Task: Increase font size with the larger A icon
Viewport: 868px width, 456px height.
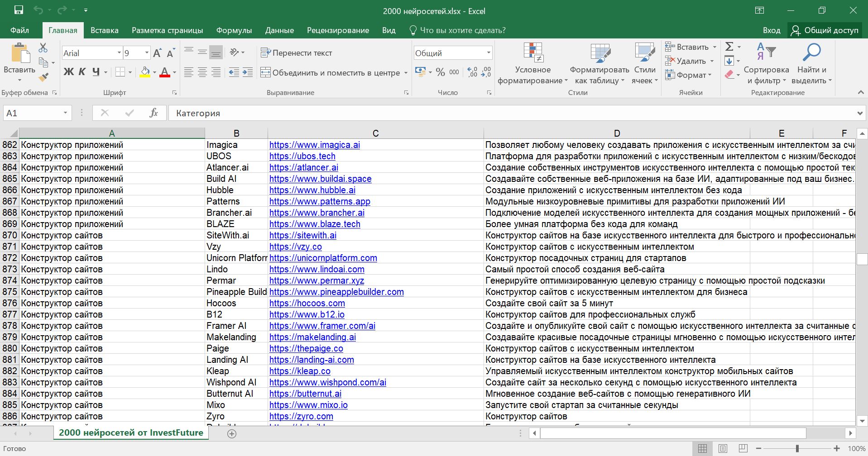Action: [x=157, y=53]
